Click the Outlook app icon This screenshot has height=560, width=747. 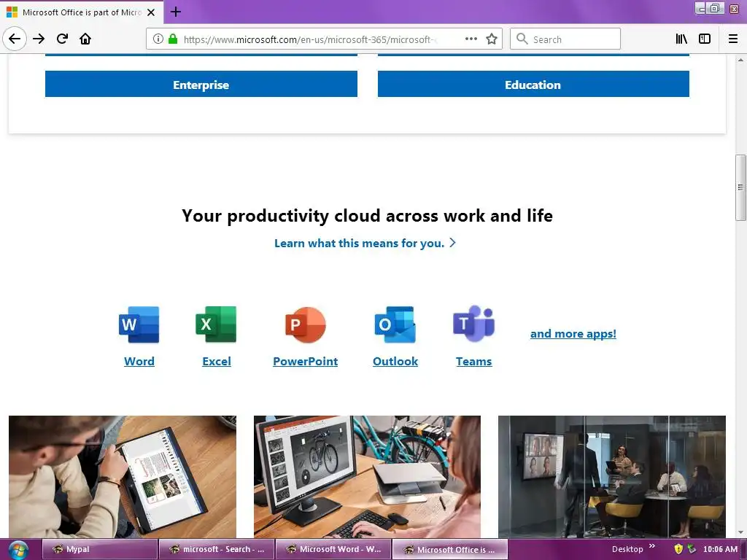click(x=395, y=324)
